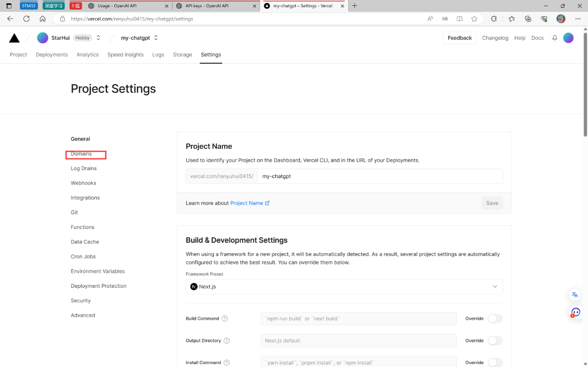Add page to favorites star icon
The width and height of the screenshot is (588, 367).
click(474, 19)
